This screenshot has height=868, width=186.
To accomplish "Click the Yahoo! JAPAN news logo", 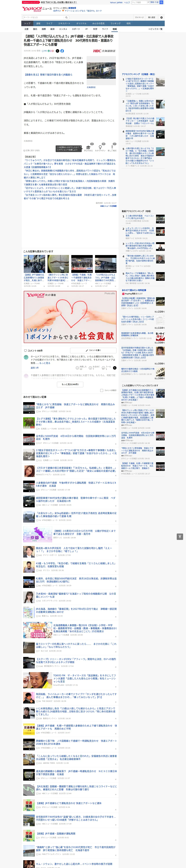I will tap(37, 9).
